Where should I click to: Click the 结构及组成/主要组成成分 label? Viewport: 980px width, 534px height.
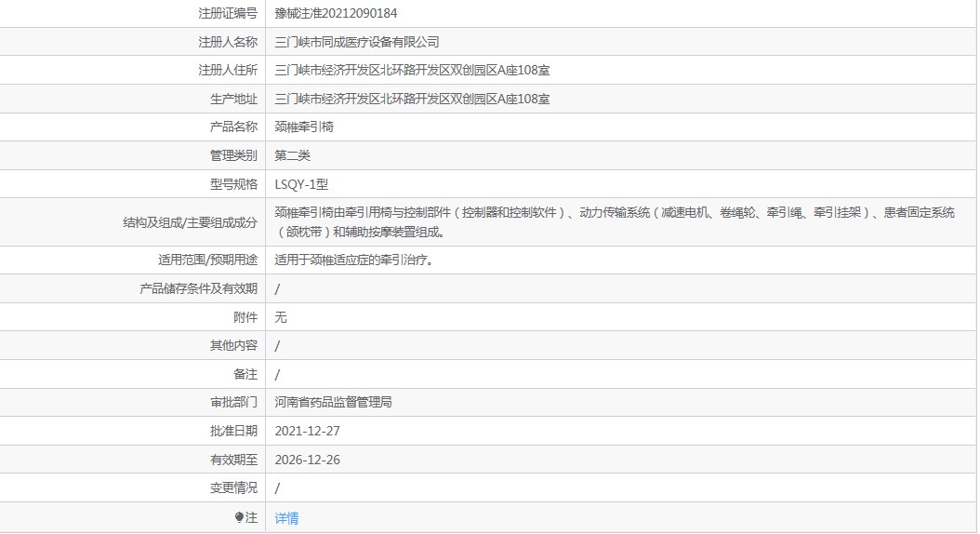point(190,222)
